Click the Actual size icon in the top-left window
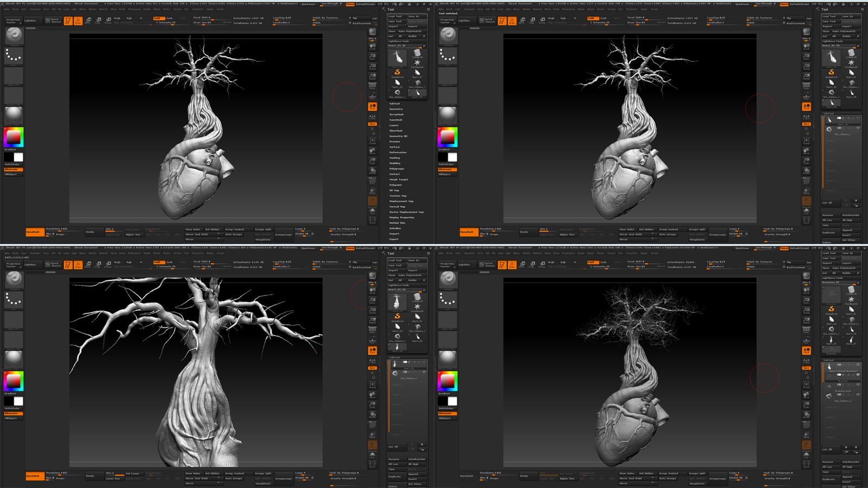Viewport: 868px width, 488px height. [373, 66]
